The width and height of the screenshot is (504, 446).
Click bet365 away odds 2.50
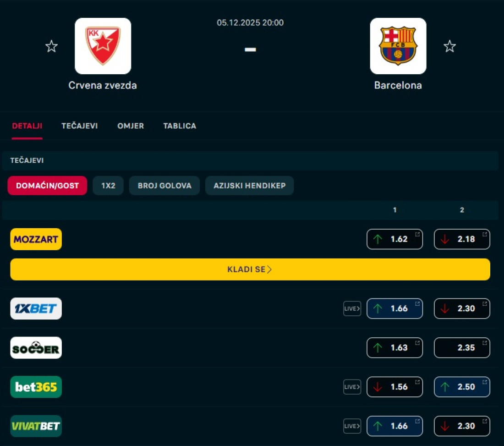tap(462, 387)
